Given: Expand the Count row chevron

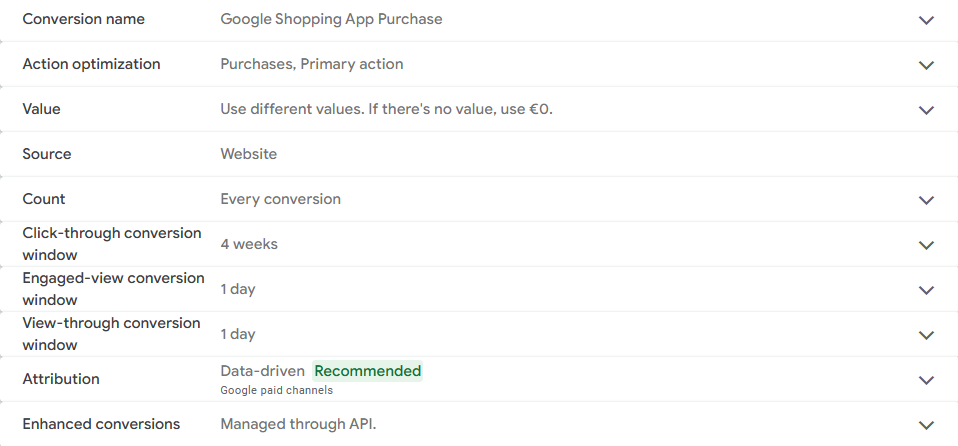Looking at the screenshot, I should click(x=926, y=200).
